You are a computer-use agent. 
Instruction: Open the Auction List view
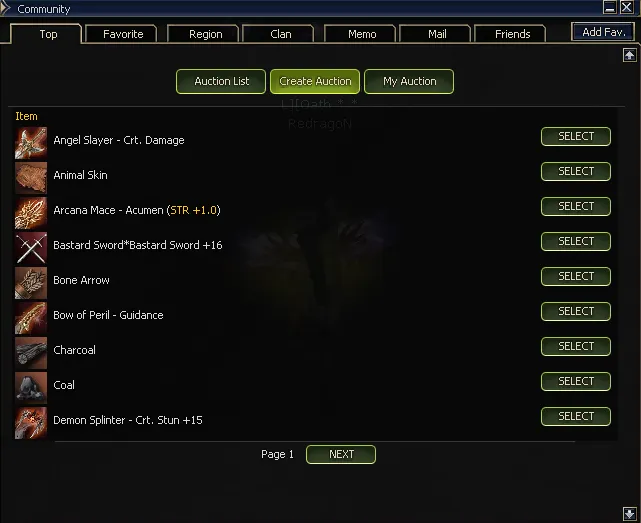pyautogui.click(x=221, y=81)
